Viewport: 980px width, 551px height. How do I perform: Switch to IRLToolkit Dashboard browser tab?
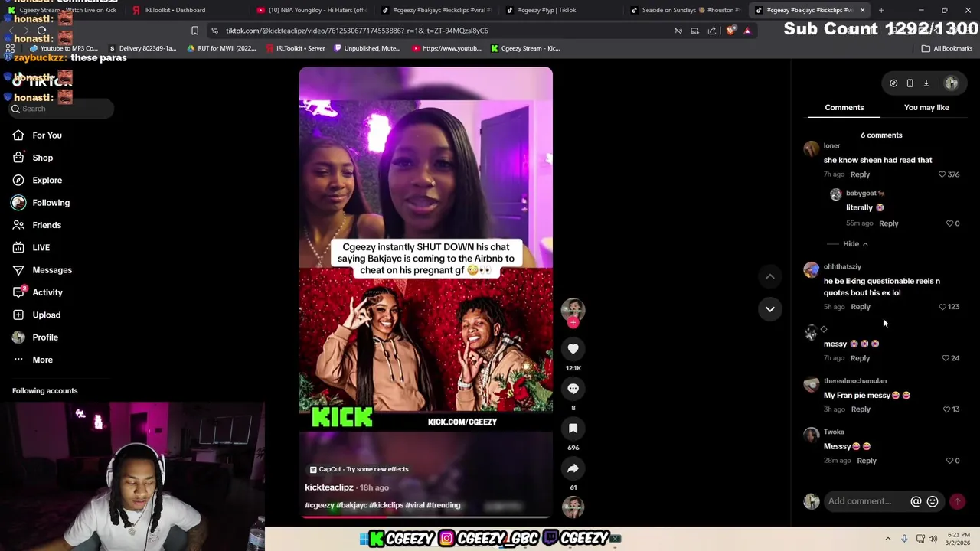pos(175,10)
